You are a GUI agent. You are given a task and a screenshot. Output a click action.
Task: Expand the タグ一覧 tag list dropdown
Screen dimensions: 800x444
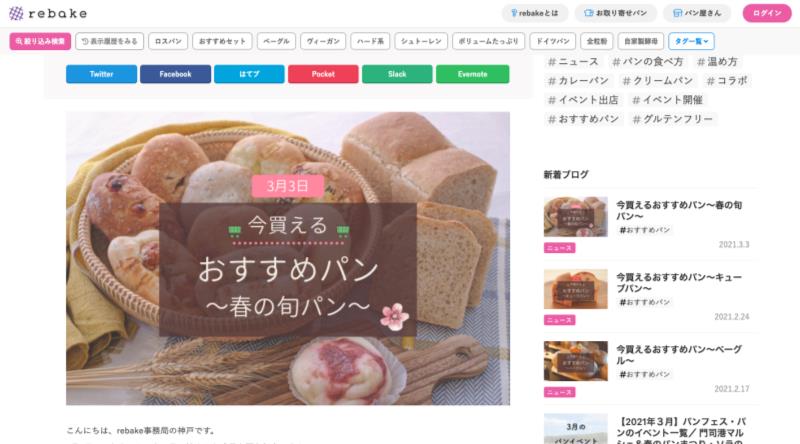[691, 41]
